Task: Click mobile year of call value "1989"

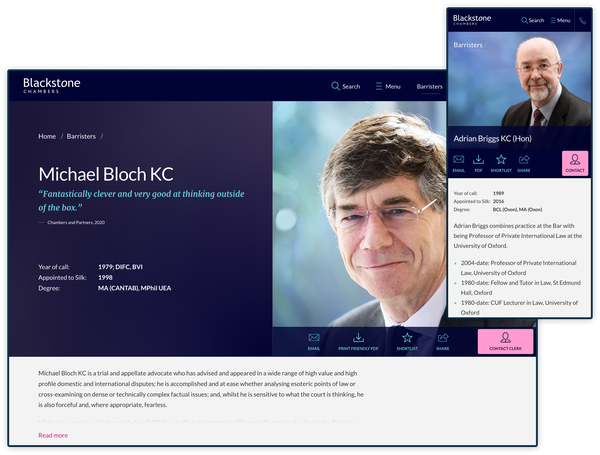Action: (498, 193)
